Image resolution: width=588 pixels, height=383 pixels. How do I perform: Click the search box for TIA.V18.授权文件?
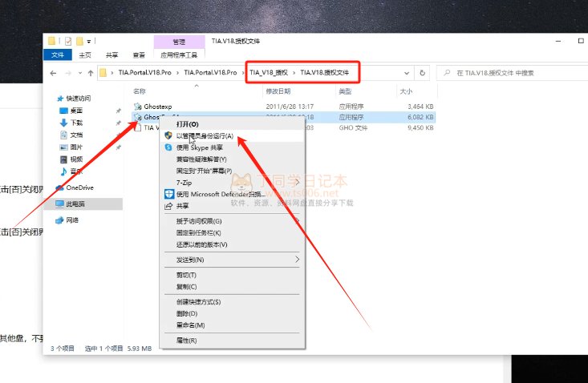pos(513,73)
